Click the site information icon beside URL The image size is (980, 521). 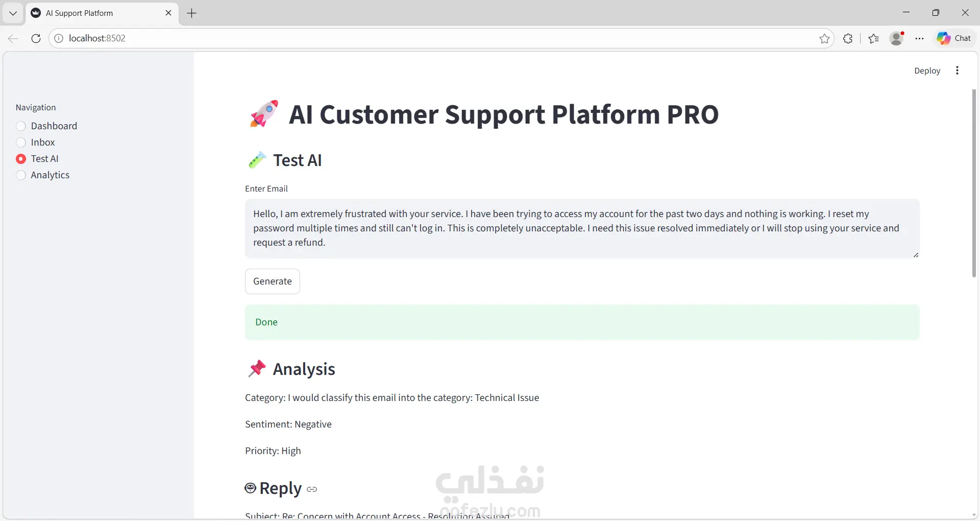[59, 38]
